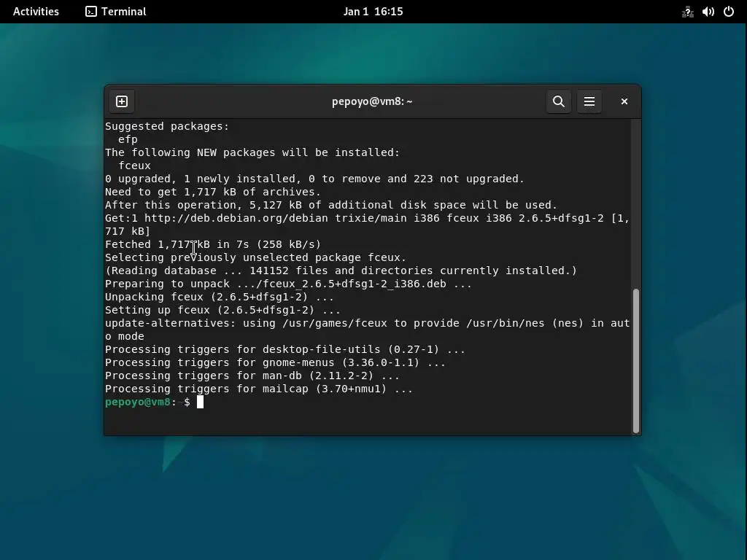The image size is (747, 560).
Task: Click the 'Processing triggers for desktop-file-utils' line
Action: tap(285, 349)
